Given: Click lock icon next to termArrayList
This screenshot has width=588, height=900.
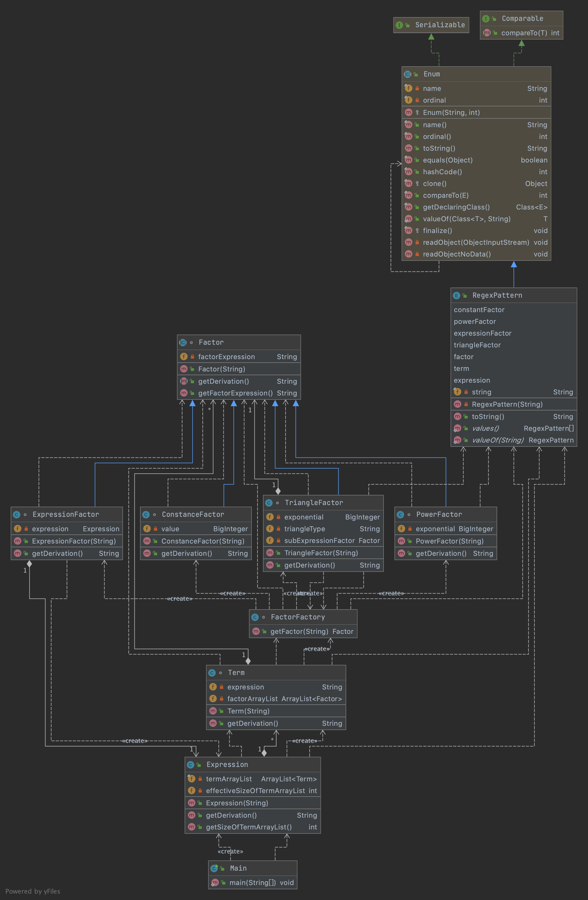Looking at the screenshot, I should coord(200,779).
